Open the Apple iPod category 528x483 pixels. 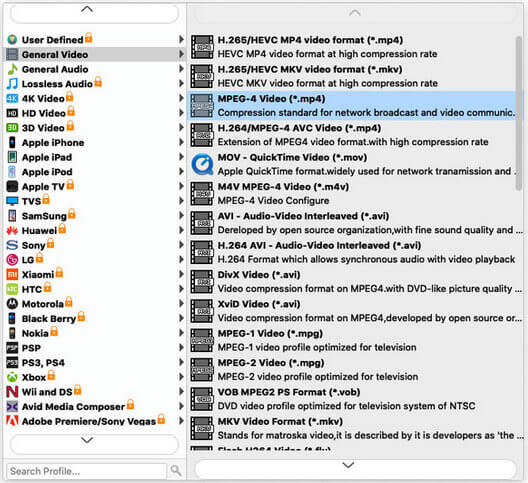(95, 172)
